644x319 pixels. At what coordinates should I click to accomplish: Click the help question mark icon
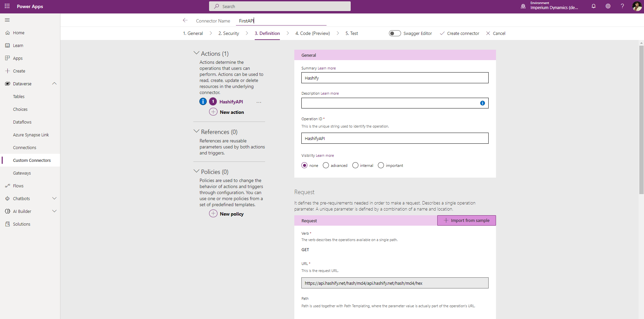click(x=622, y=6)
